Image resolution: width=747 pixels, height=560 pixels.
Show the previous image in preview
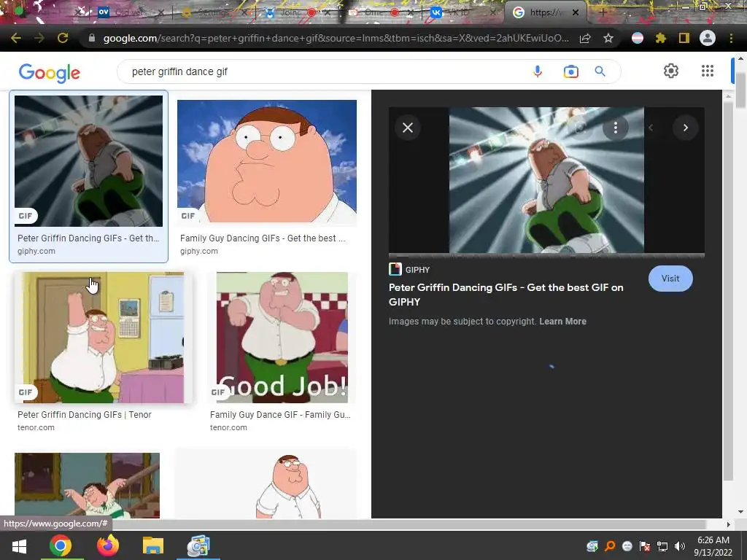(651, 128)
